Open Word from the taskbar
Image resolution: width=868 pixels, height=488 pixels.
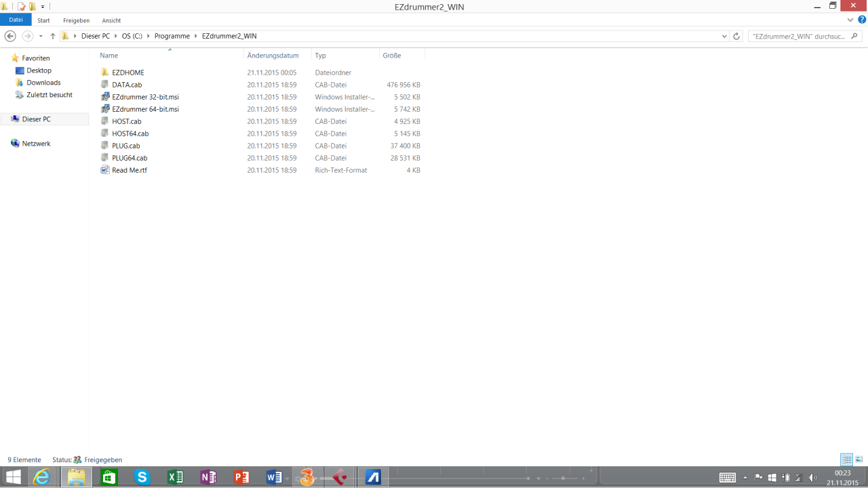[275, 477]
